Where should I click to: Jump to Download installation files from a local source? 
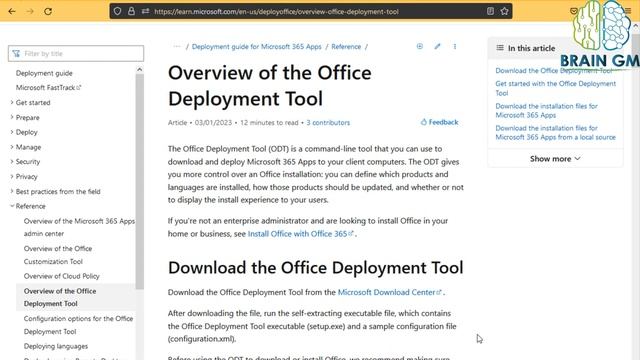pyautogui.click(x=556, y=133)
